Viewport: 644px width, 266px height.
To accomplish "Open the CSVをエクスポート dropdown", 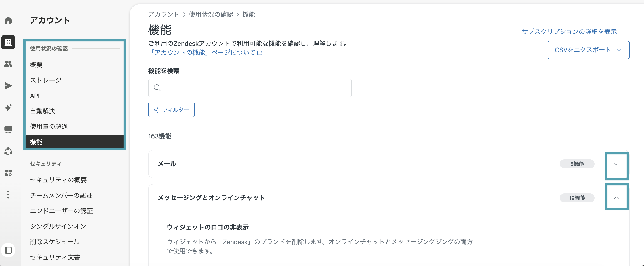I will pyautogui.click(x=588, y=50).
